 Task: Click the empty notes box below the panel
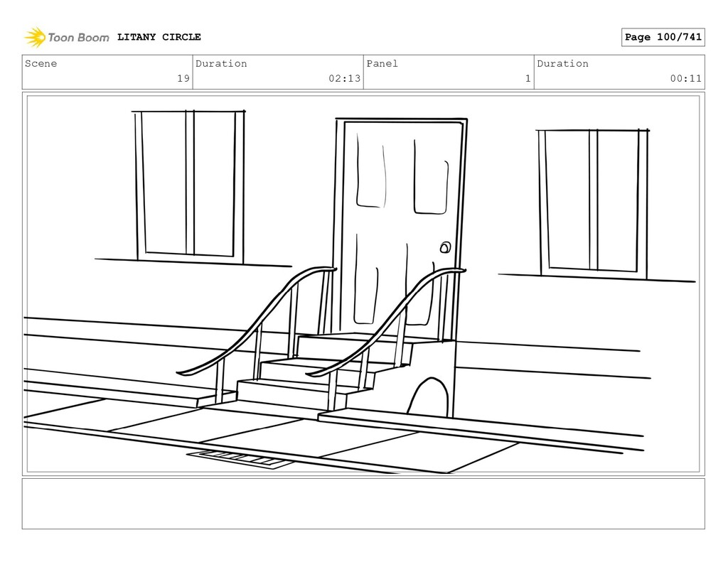(363, 504)
